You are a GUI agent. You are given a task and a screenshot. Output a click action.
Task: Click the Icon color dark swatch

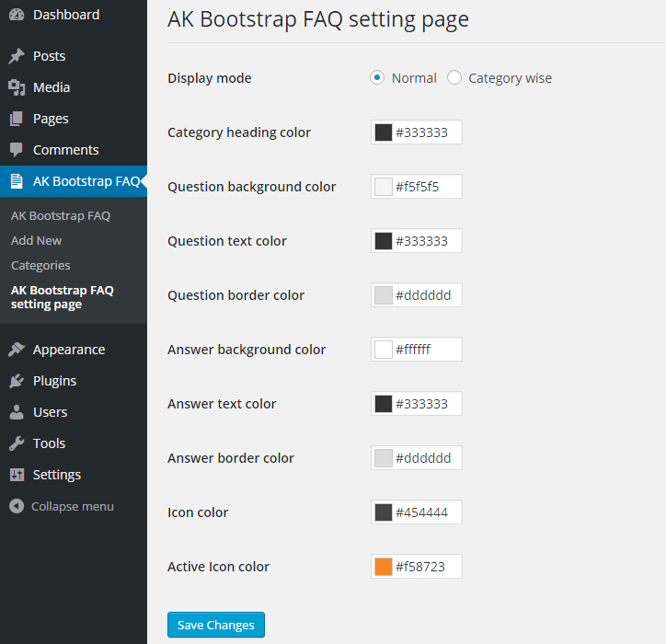(383, 512)
